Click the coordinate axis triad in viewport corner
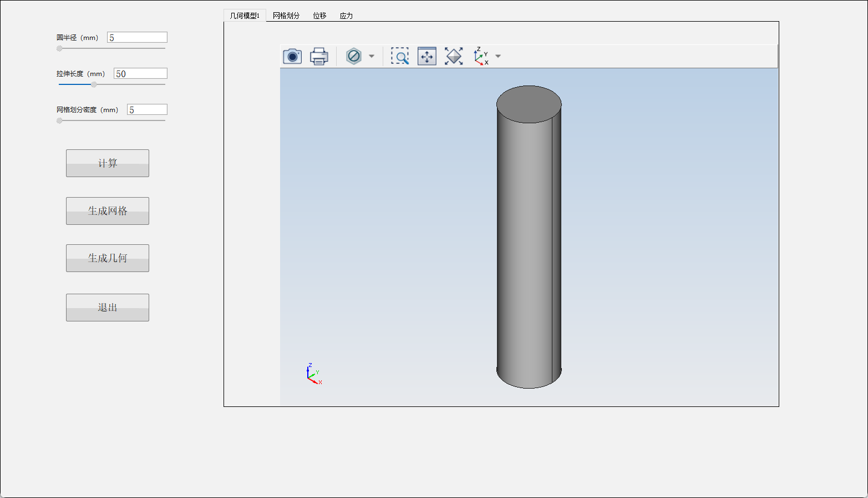This screenshot has width=868, height=498. (x=314, y=374)
